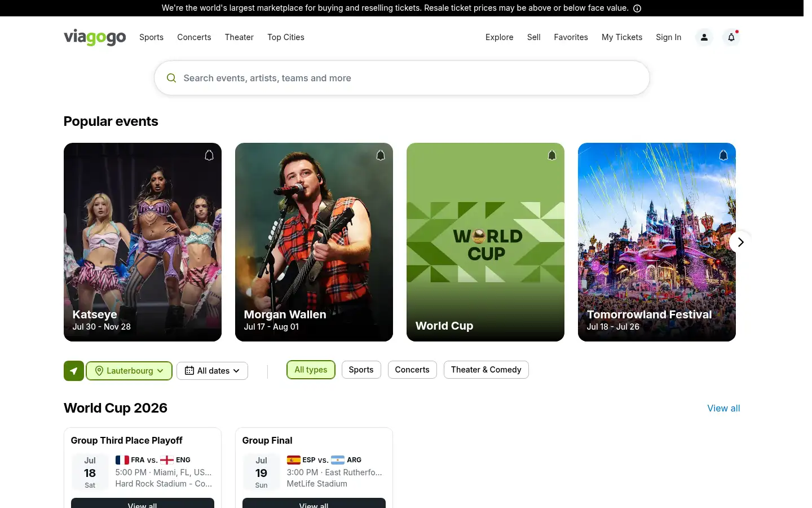
Task: Go to Explore page
Action: tap(500, 37)
